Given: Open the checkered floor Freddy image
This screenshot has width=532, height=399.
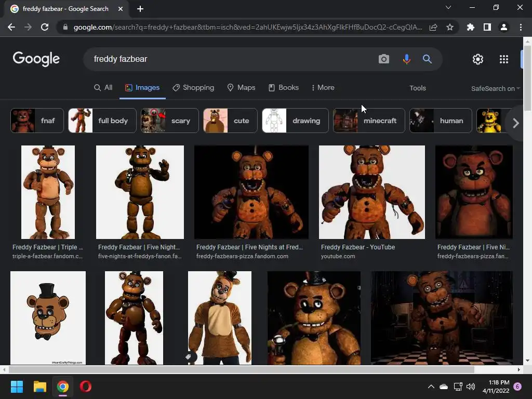Looking at the screenshot, I should [442, 317].
